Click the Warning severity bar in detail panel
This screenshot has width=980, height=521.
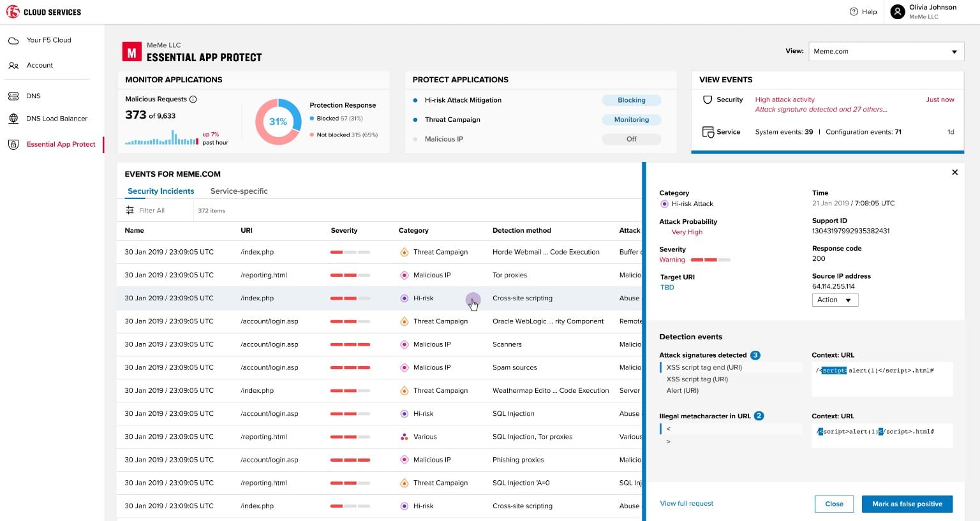coord(710,260)
